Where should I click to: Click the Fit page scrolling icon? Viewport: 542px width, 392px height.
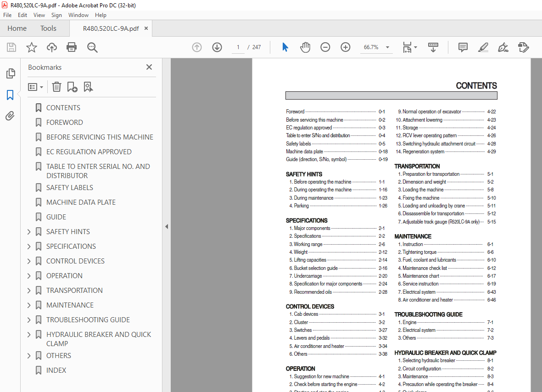pos(407,47)
